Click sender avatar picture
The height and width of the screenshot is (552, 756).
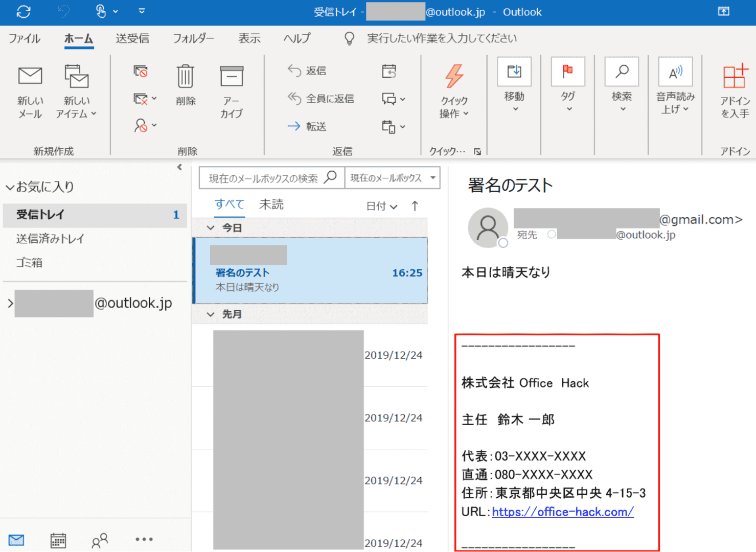tap(488, 228)
